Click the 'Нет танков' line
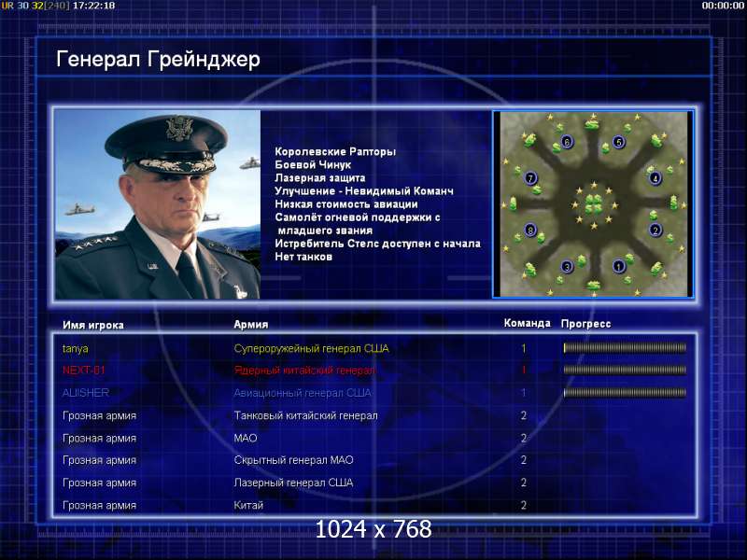 coord(303,258)
